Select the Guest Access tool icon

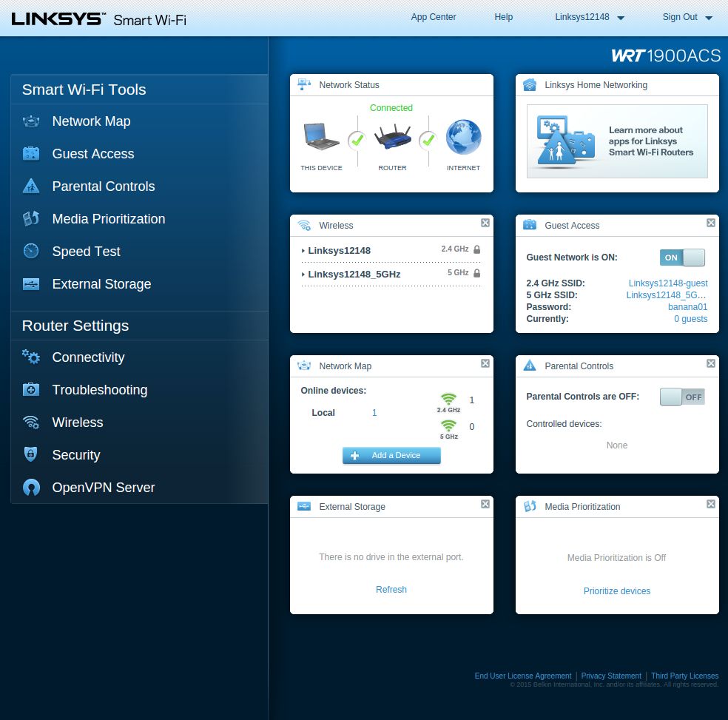(x=30, y=154)
